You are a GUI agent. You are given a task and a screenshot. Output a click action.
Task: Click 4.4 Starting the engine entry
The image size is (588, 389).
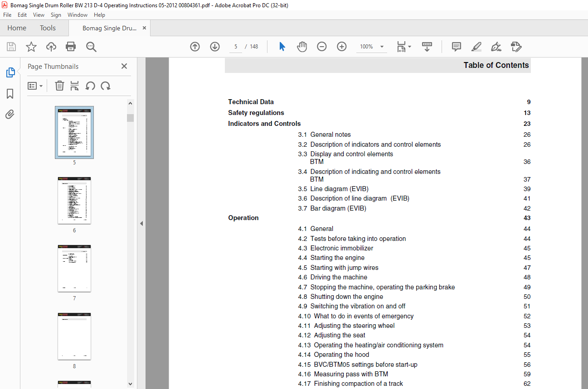pyautogui.click(x=331, y=258)
